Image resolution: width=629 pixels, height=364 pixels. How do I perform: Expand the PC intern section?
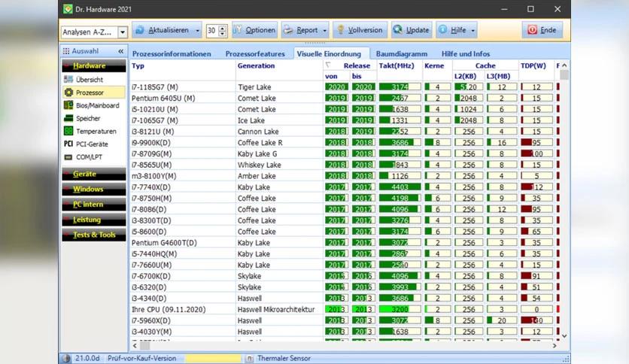pos(94,205)
